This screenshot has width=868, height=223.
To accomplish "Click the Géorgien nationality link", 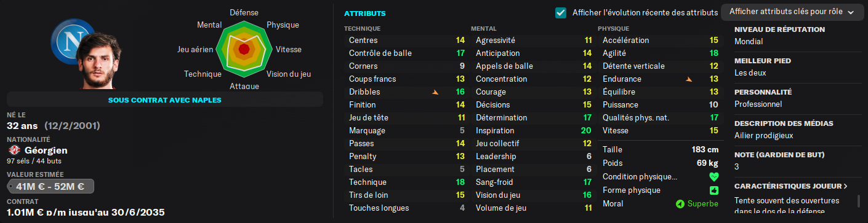I will pos(46,151).
